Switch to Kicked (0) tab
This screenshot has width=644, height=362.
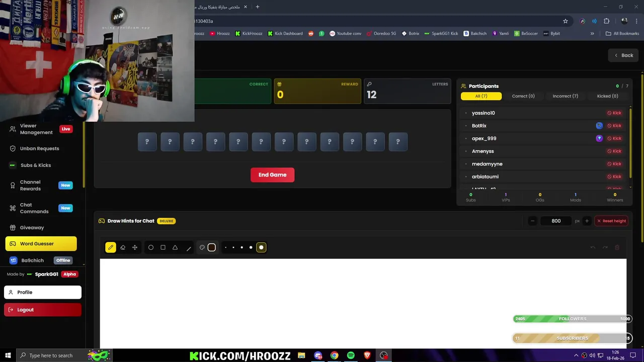coord(607,96)
